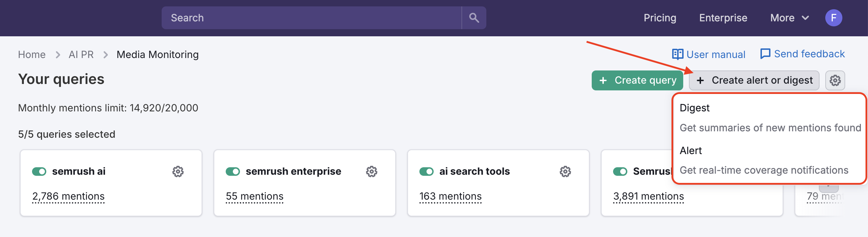Open settings gear for ai search tools
The height and width of the screenshot is (237, 868).
point(565,172)
